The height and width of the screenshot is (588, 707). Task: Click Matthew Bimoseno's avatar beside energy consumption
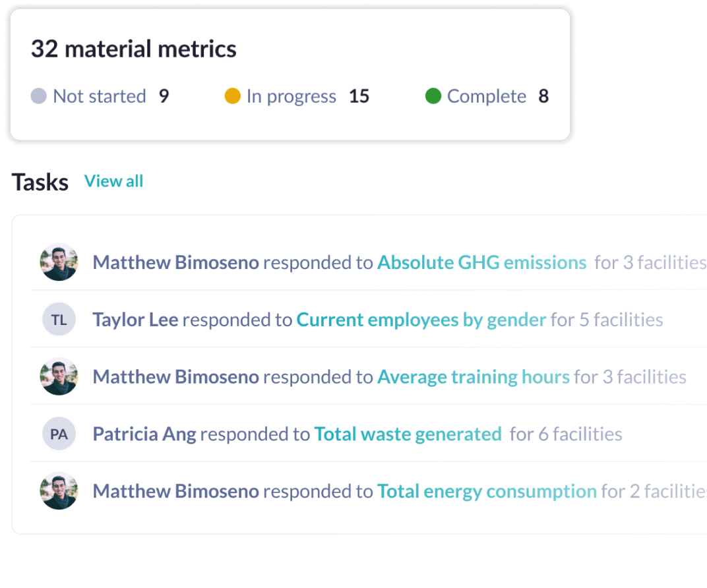click(59, 491)
